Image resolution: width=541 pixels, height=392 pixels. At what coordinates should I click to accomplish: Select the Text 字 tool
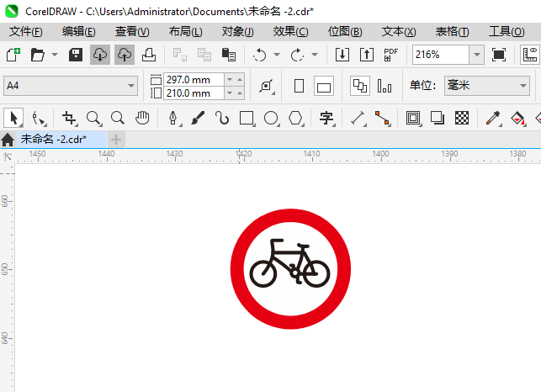pyautogui.click(x=326, y=118)
